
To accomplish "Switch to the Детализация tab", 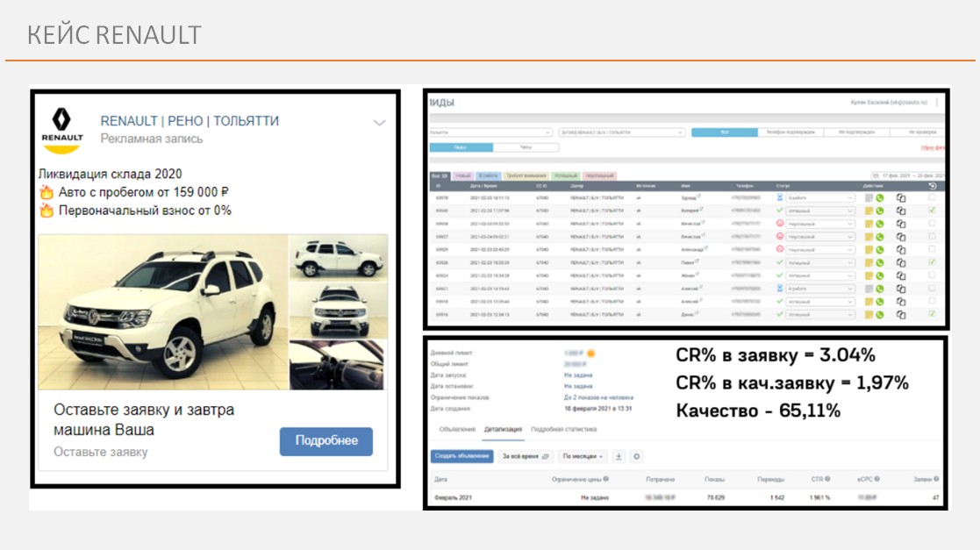I will tap(503, 429).
